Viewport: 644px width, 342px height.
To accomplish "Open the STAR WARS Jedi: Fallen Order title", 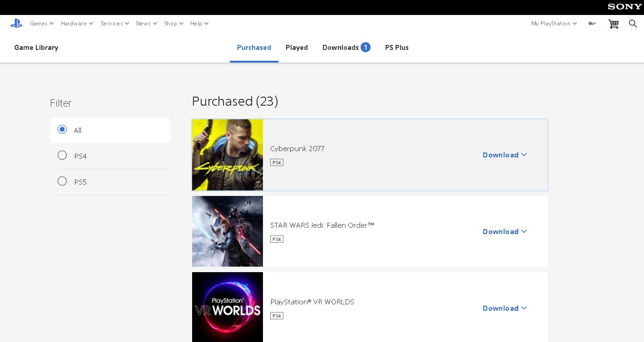I will (x=322, y=225).
